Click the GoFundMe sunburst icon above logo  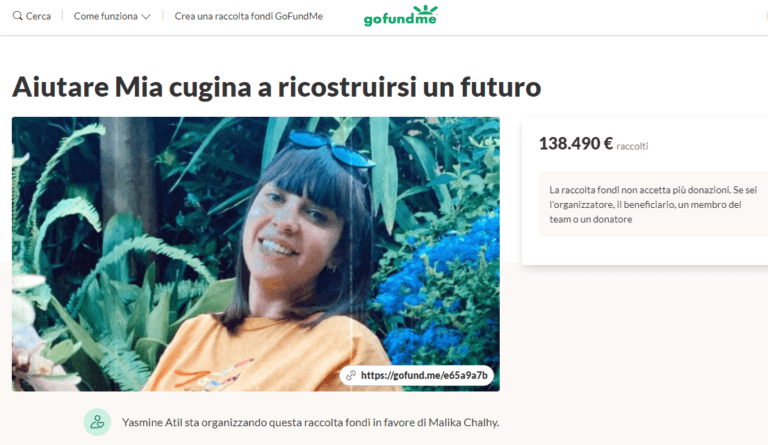coord(424,10)
